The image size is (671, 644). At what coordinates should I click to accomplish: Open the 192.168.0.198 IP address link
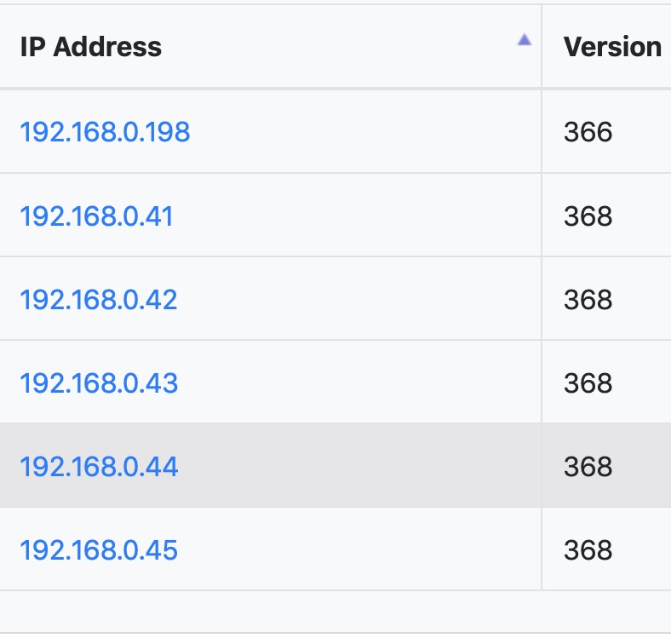point(105,132)
